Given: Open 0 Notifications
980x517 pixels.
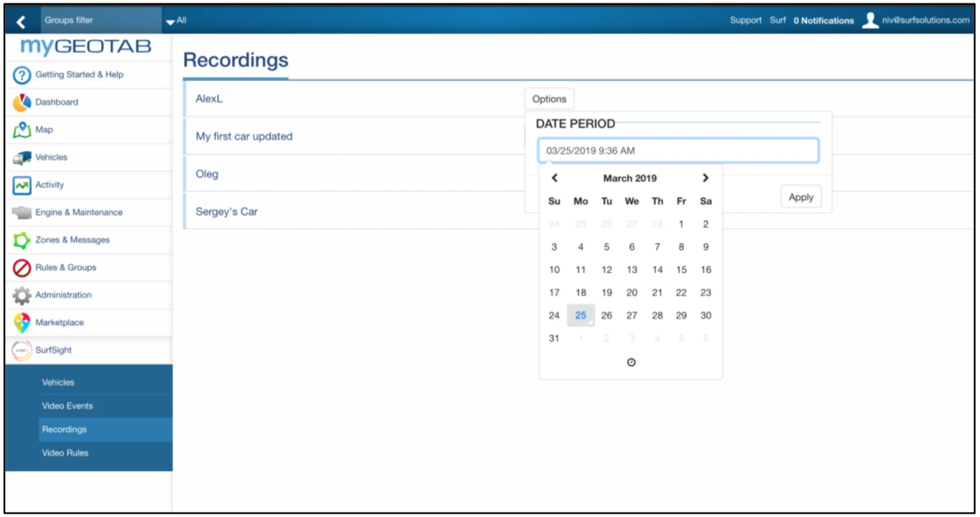Looking at the screenshot, I should pyautogui.click(x=824, y=20).
